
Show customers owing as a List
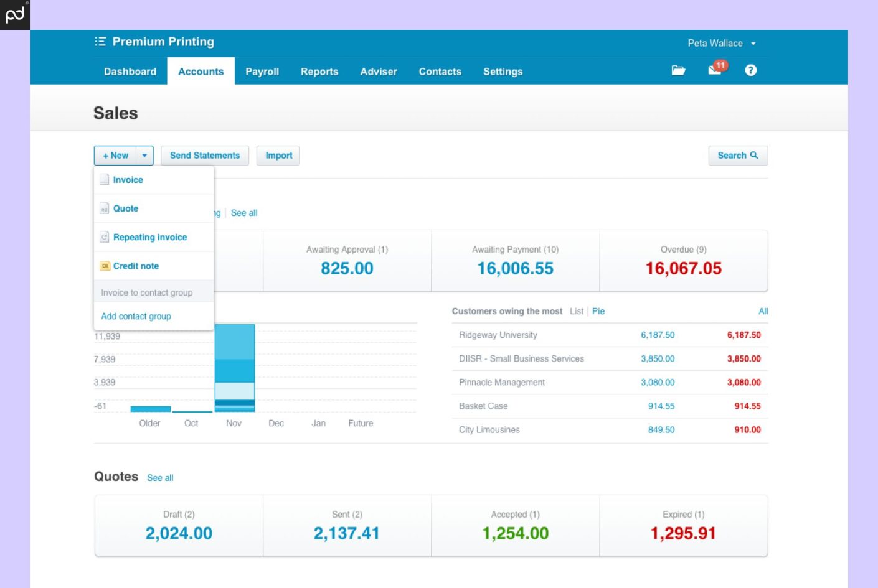(577, 311)
